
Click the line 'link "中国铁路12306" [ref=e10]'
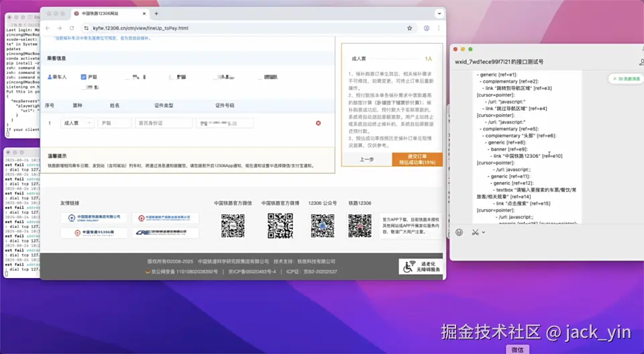[528, 157]
